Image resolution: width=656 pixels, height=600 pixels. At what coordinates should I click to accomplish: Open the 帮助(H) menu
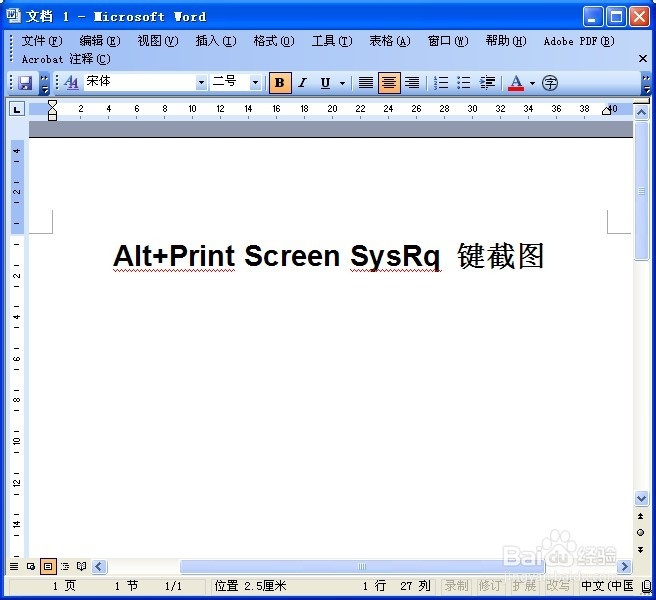point(506,41)
